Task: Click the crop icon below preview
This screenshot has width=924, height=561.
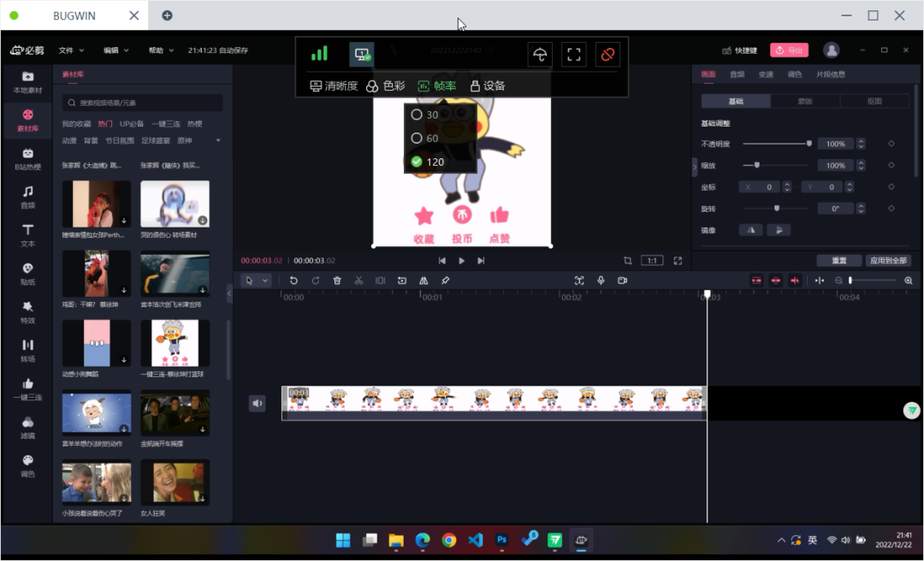Action: point(627,261)
